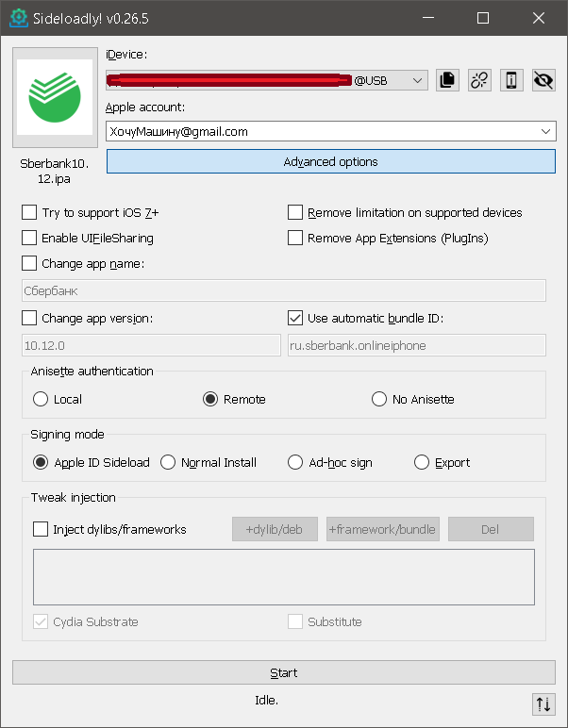
Task: Click the app version field showing 10.12.0
Action: 151,345
